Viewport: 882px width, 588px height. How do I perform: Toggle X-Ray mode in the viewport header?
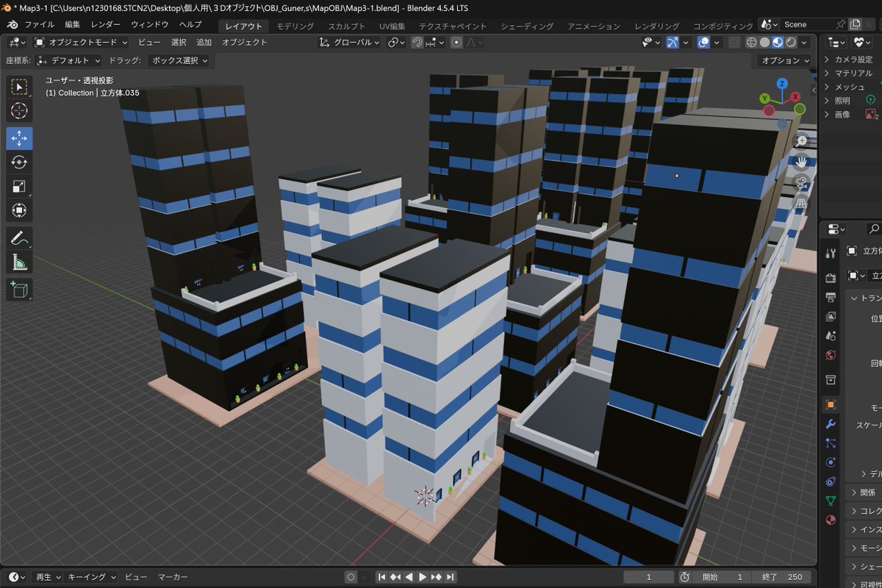tap(735, 42)
